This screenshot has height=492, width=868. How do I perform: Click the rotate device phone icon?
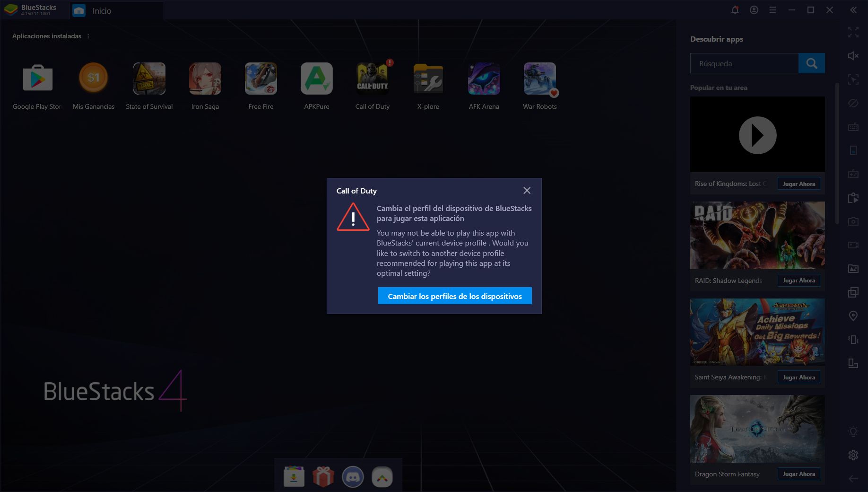(x=853, y=150)
